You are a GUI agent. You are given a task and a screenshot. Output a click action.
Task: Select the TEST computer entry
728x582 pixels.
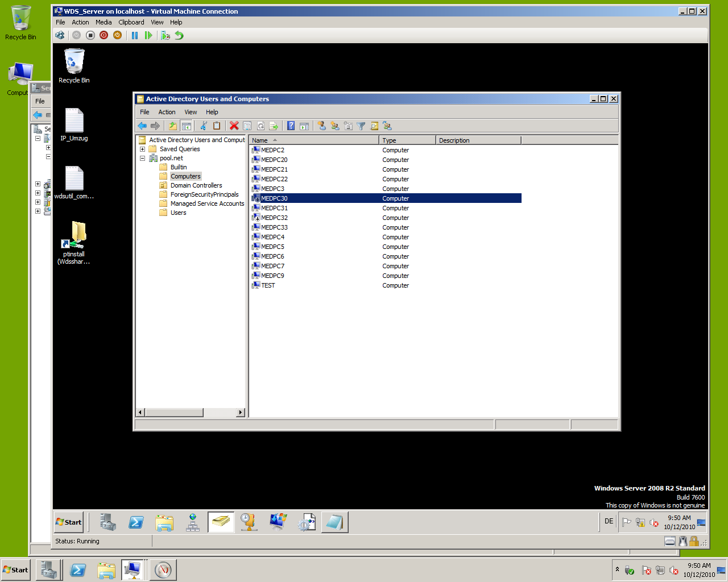click(268, 285)
